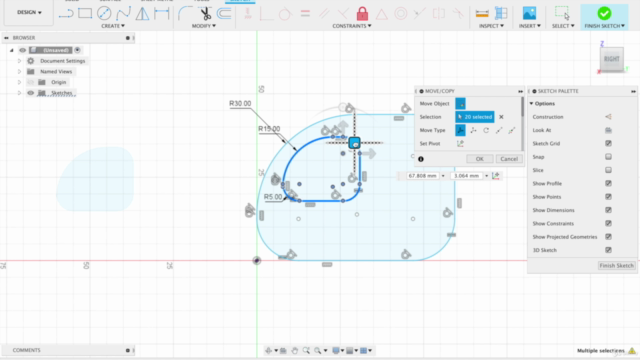
Task: Open the INSPECT dropdown menu
Action: [x=491, y=26]
